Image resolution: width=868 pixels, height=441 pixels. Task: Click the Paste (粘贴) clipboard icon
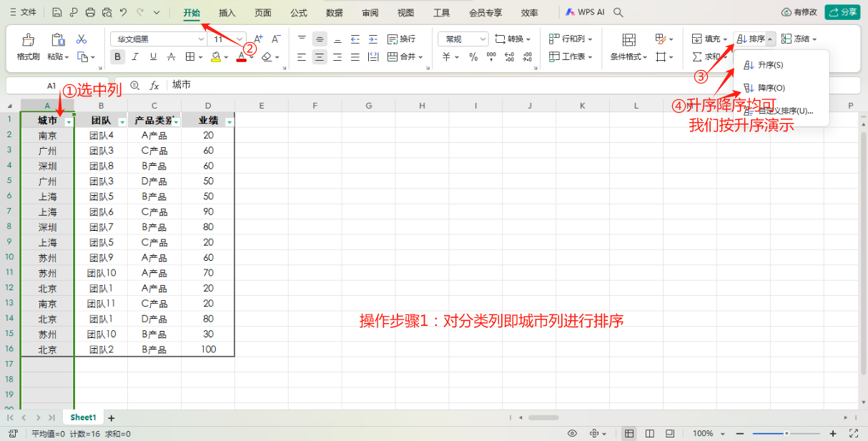pyautogui.click(x=58, y=39)
